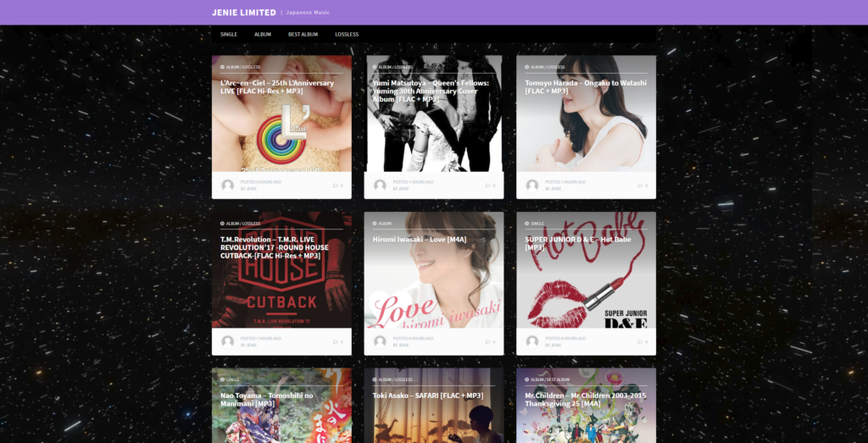Open Nao Toyama Tomoshibi no Manimani post
The width and height of the screenshot is (868, 443).
tap(267, 399)
